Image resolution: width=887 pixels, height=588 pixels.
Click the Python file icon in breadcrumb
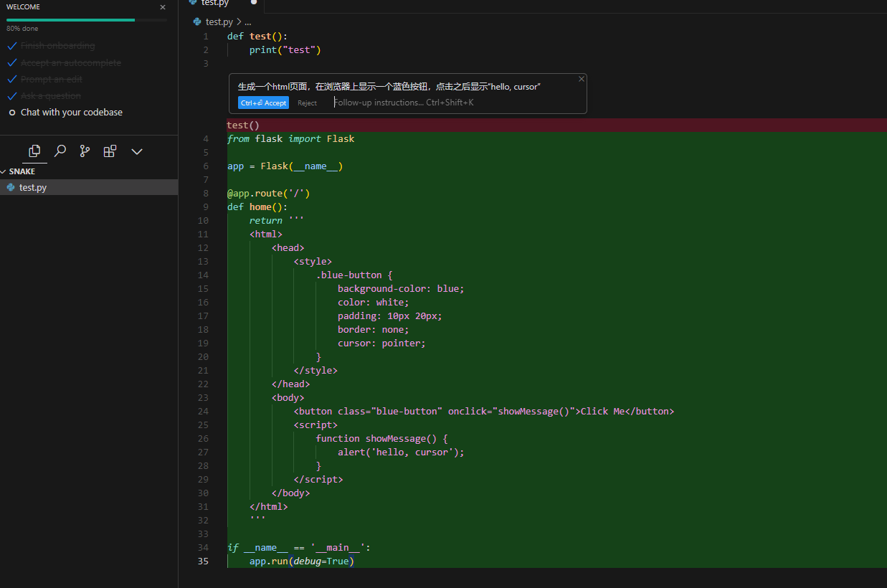pyautogui.click(x=197, y=22)
